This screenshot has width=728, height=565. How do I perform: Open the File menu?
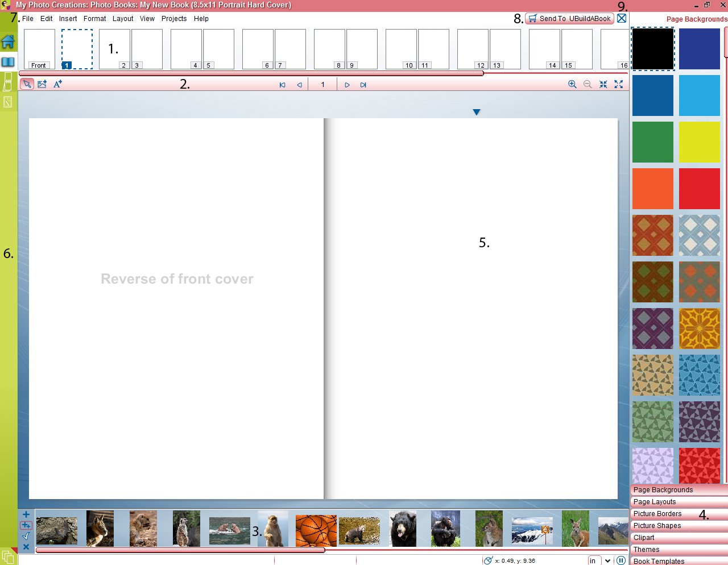point(28,19)
